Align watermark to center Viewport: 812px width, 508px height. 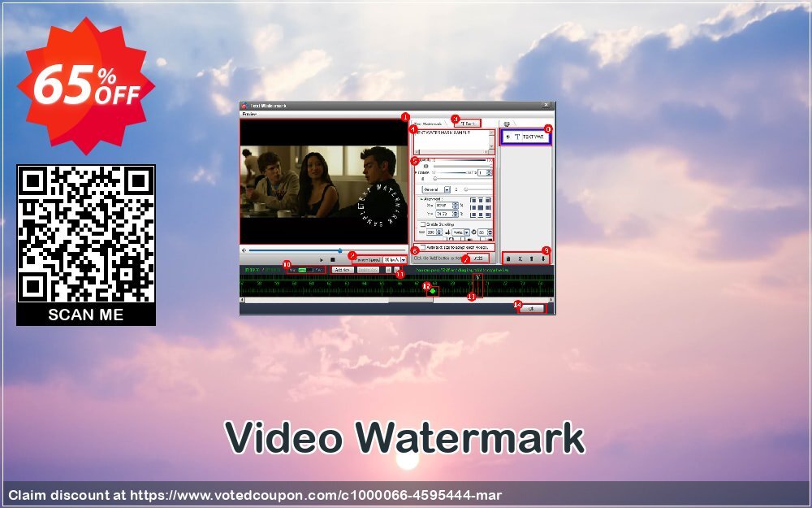(x=481, y=207)
